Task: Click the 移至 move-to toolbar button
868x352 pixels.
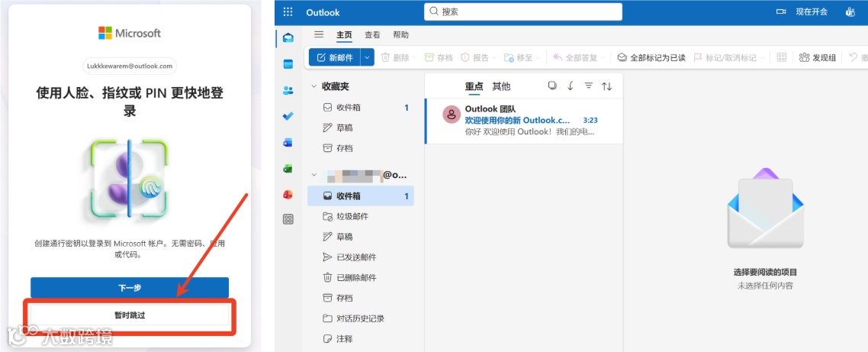Action: click(518, 58)
